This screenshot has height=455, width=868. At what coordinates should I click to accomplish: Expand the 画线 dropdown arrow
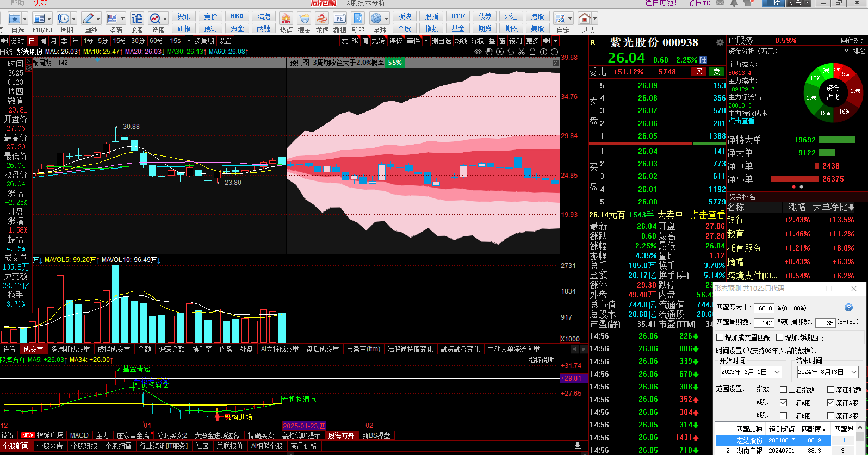tap(98, 18)
